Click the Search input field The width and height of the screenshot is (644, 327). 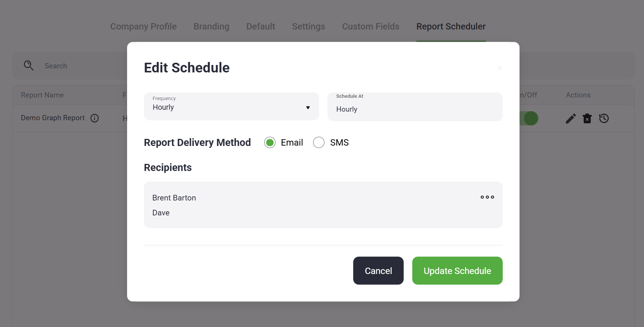coord(82,66)
